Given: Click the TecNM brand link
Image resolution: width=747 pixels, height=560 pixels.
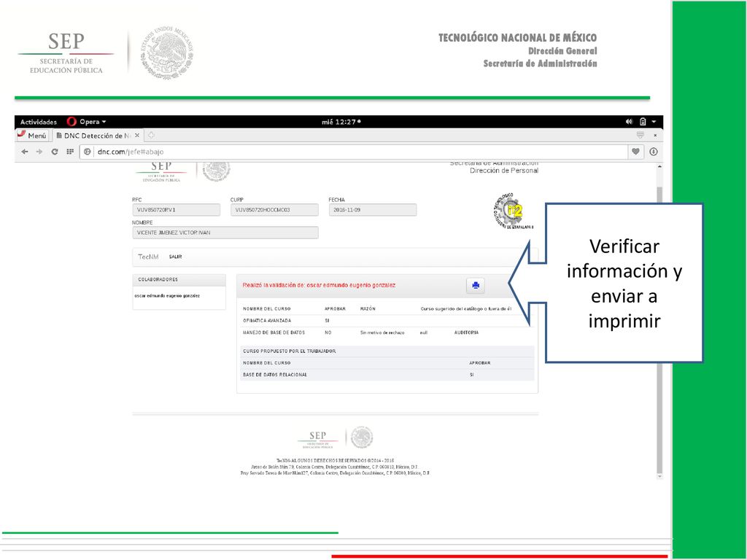Looking at the screenshot, I should [x=148, y=257].
